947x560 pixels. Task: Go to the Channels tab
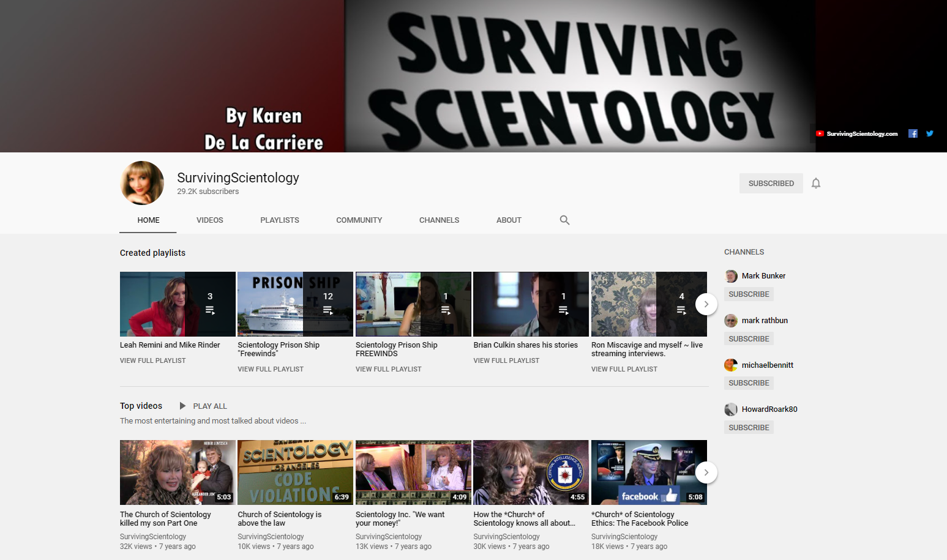click(x=439, y=220)
